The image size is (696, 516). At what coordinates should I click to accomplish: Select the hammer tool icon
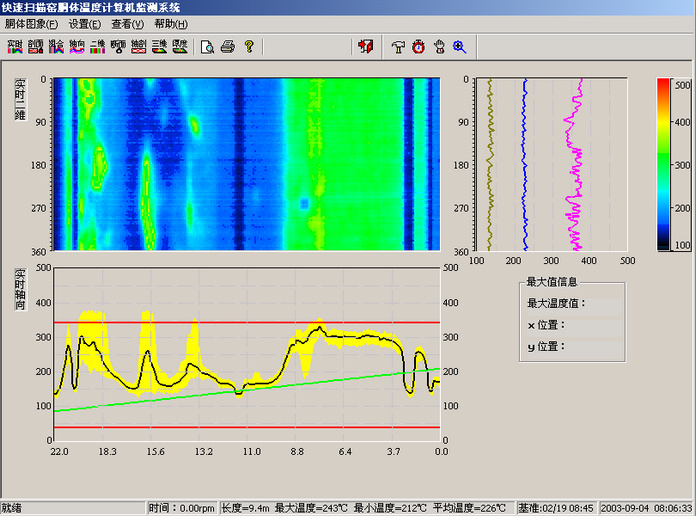coord(398,46)
